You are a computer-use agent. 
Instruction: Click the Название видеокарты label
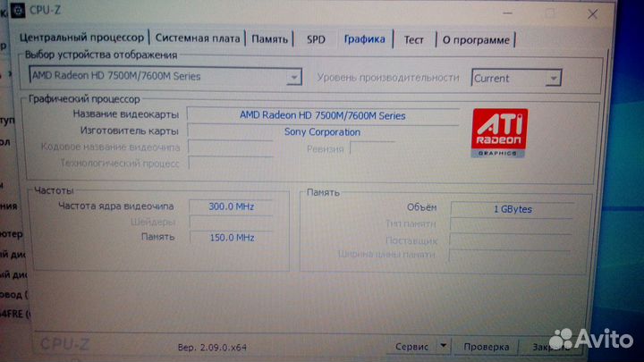point(126,114)
